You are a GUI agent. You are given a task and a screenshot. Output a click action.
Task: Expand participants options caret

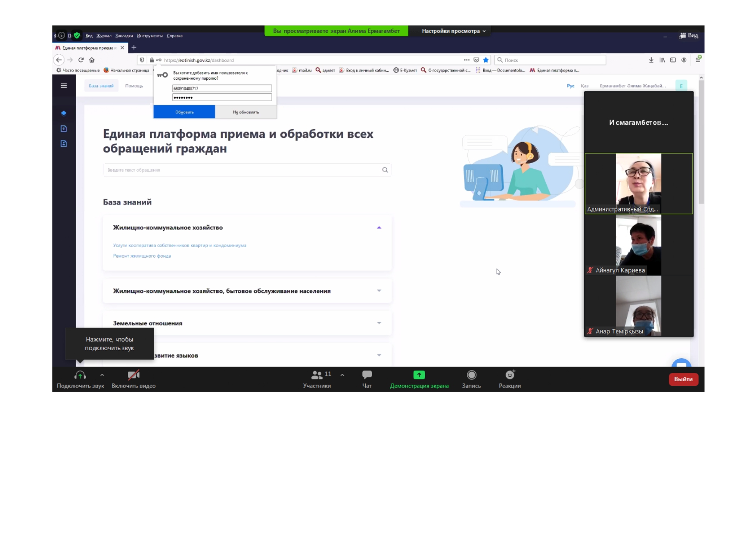[x=342, y=375]
